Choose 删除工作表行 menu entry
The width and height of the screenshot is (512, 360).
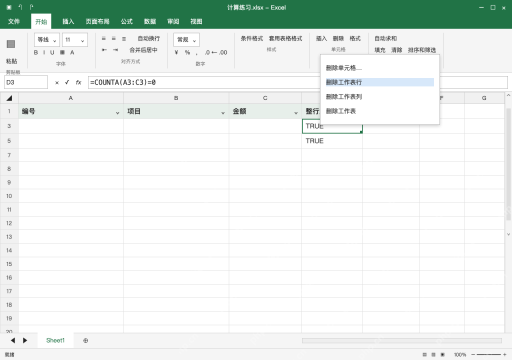[x=380, y=82]
